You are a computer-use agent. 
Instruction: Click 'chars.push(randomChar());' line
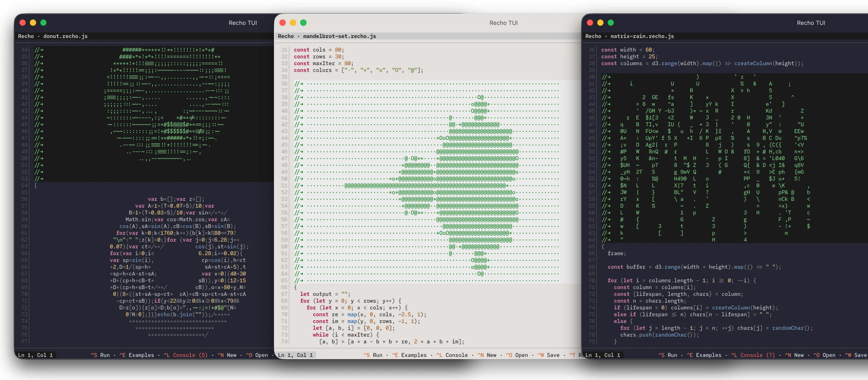[x=659, y=335]
